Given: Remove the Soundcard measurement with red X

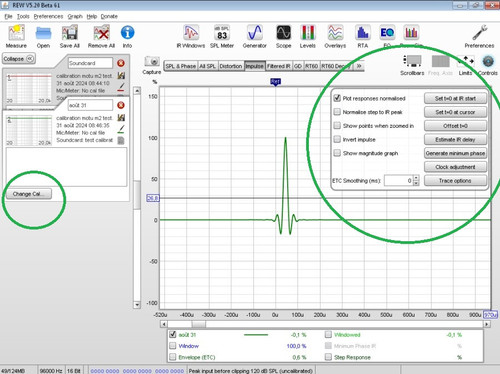Looking at the screenshot, I should 121,63.
